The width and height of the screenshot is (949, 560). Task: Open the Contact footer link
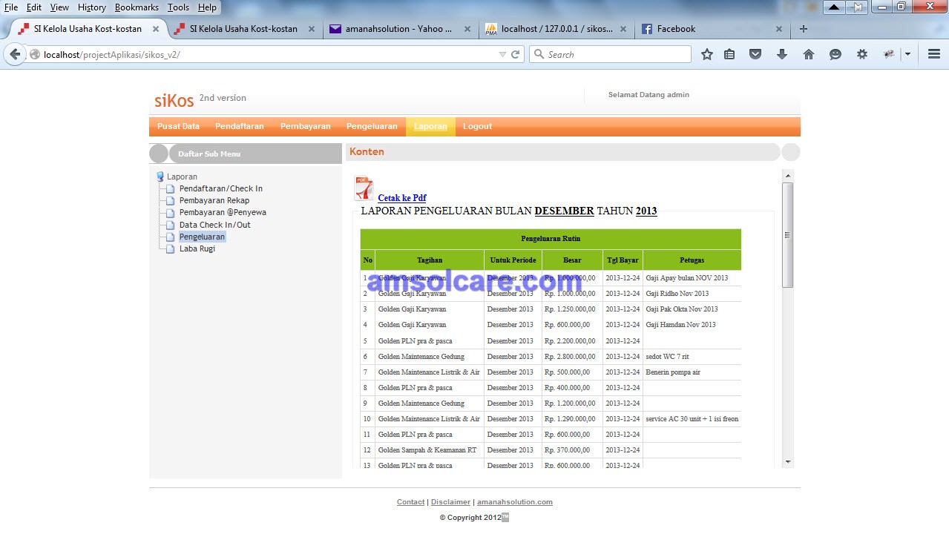(411, 502)
